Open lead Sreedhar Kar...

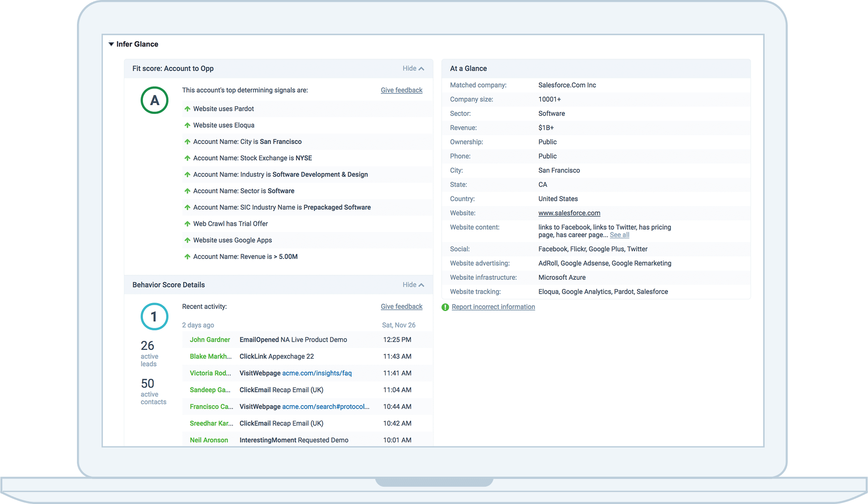[211, 423]
